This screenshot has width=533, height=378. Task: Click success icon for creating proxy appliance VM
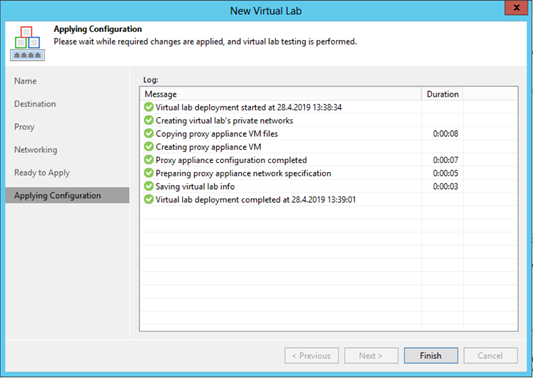tap(149, 147)
